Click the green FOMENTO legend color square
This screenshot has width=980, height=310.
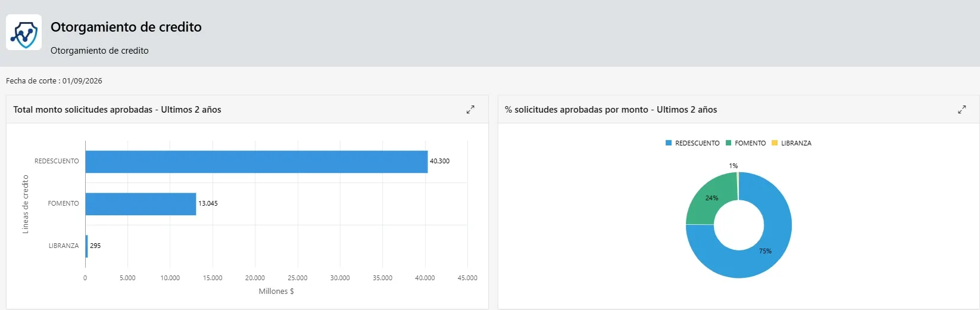tap(729, 143)
